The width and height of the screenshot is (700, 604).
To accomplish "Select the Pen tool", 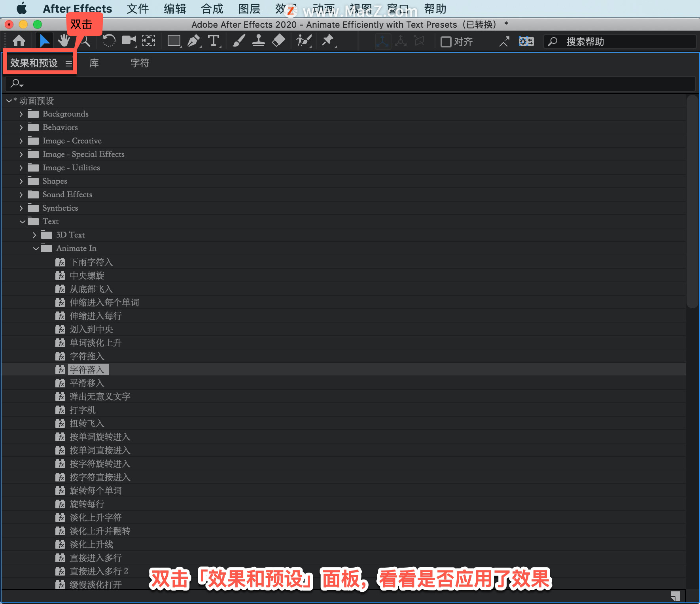I will 194,41.
